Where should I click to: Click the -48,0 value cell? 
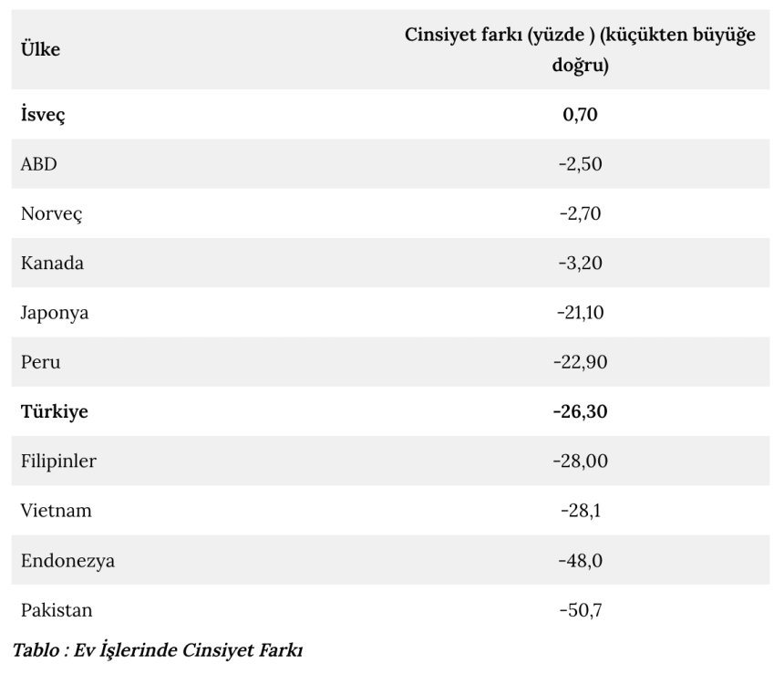580,560
